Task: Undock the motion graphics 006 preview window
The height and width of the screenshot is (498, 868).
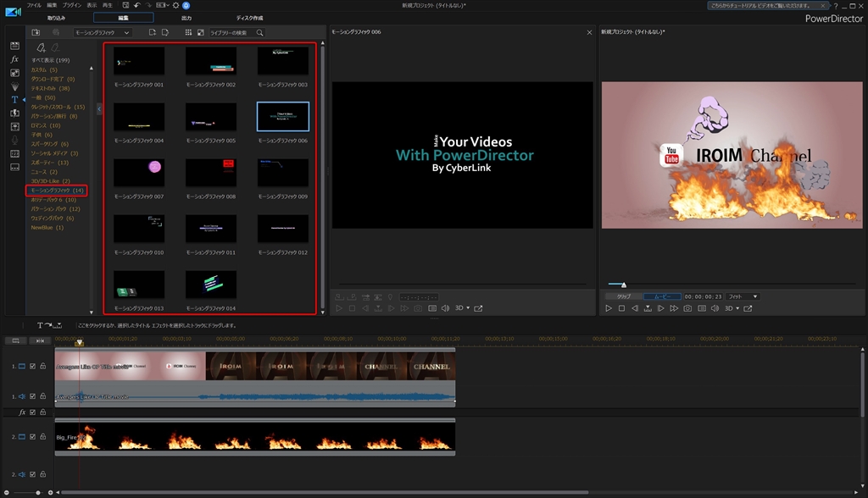Action: pyautogui.click(x=478, y=308)
